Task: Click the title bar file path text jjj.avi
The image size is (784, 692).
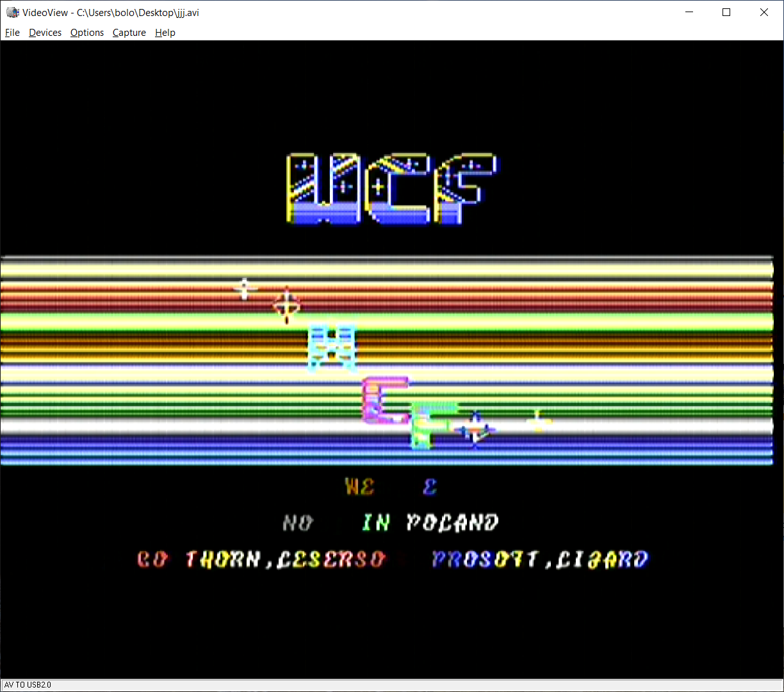Action: click(186, 13)
